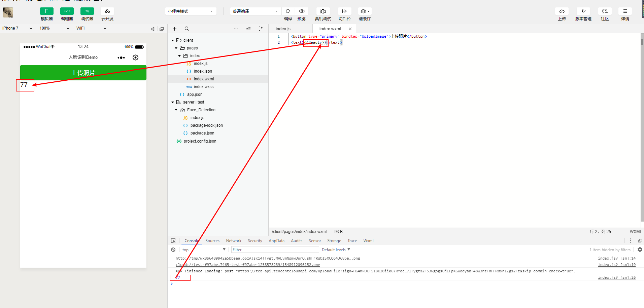Switch to the index.js editor tab
The image size is (644, 308).
[x=283, y=29]
